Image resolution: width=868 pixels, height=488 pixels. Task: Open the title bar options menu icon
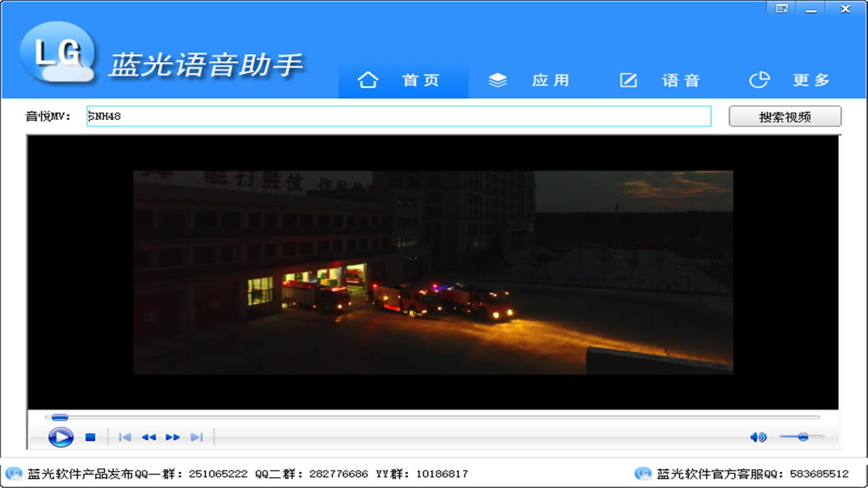pyautogui.click(x=782, y=9)
